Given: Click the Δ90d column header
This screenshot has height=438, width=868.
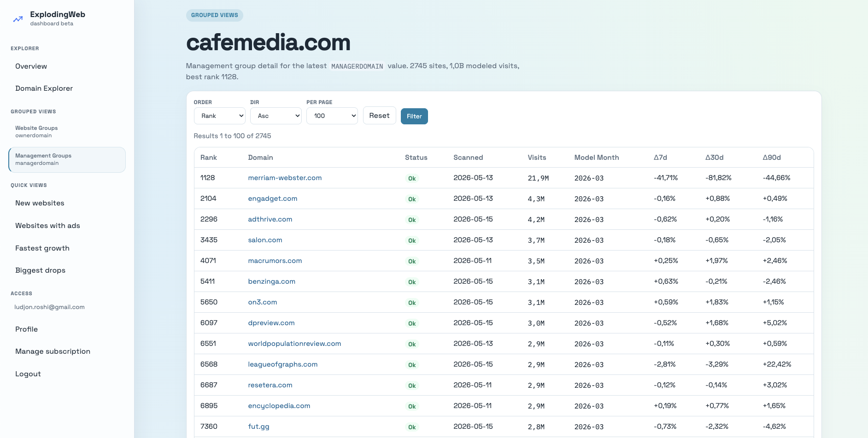Looking at the screenshot, I should pos(772,158).
